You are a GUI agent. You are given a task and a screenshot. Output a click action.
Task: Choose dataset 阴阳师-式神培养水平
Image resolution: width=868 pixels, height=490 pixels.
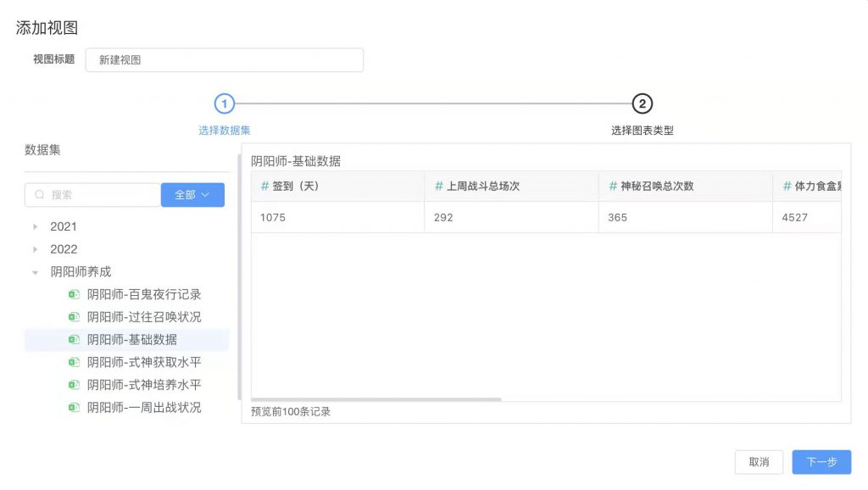(x=144, y=385)
